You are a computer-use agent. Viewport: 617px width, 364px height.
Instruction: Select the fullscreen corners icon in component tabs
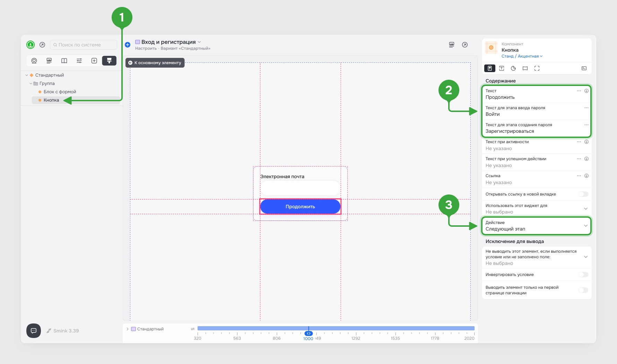pyautogui.click(x=537, y=68)
